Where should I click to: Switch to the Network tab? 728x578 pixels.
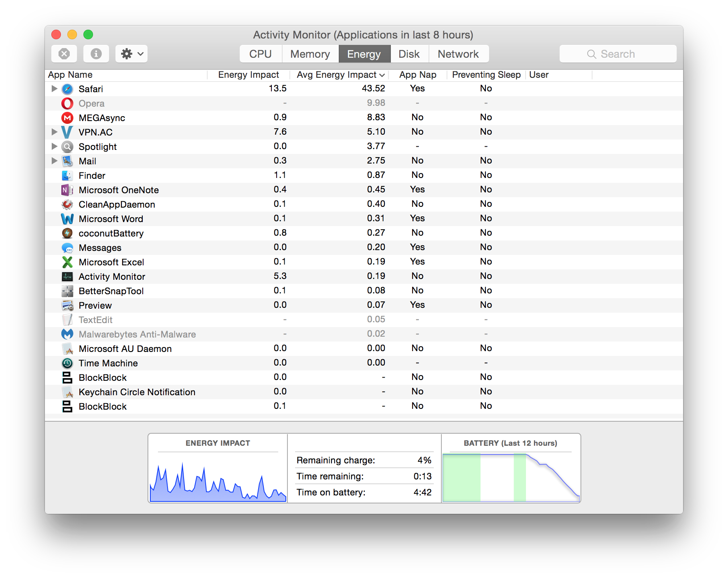[459, 54]
